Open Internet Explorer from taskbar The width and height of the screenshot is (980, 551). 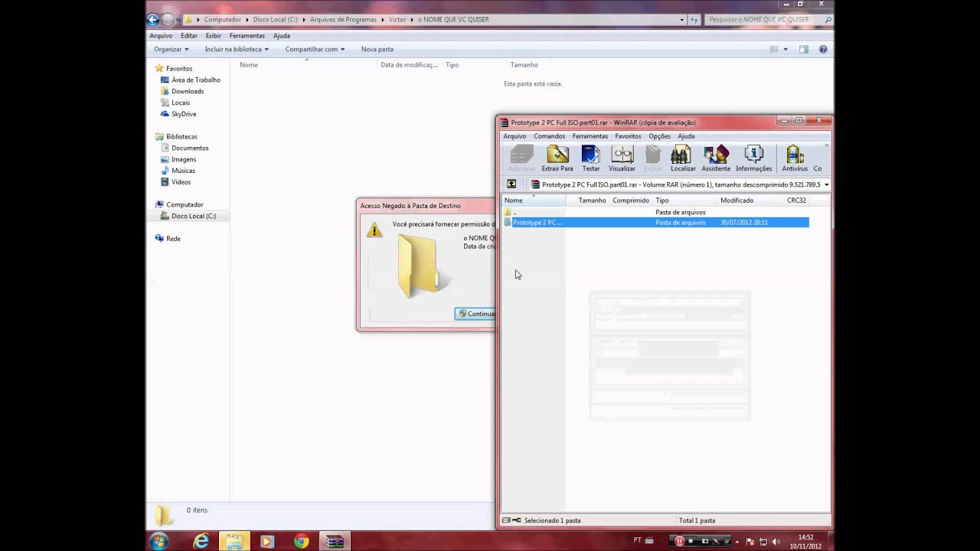point(201,541)
